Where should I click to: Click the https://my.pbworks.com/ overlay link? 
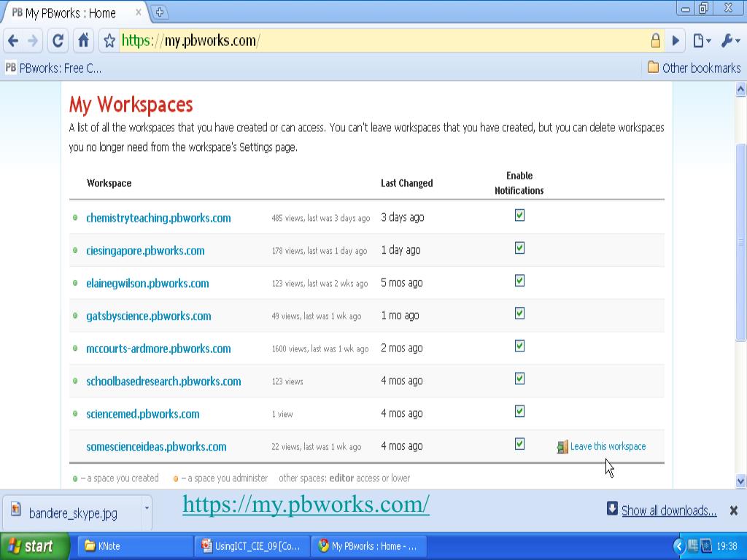point(306,505)
